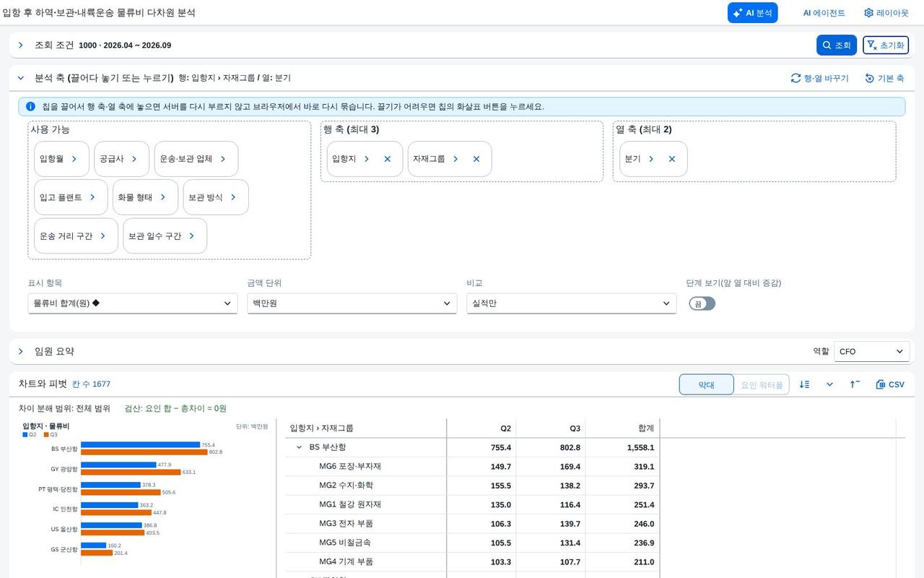The width and height of the screenshot is (924, 578).
Task: Click the AI 분석 sparkle button
Action: pyautogui.click(x=752, y=13)
